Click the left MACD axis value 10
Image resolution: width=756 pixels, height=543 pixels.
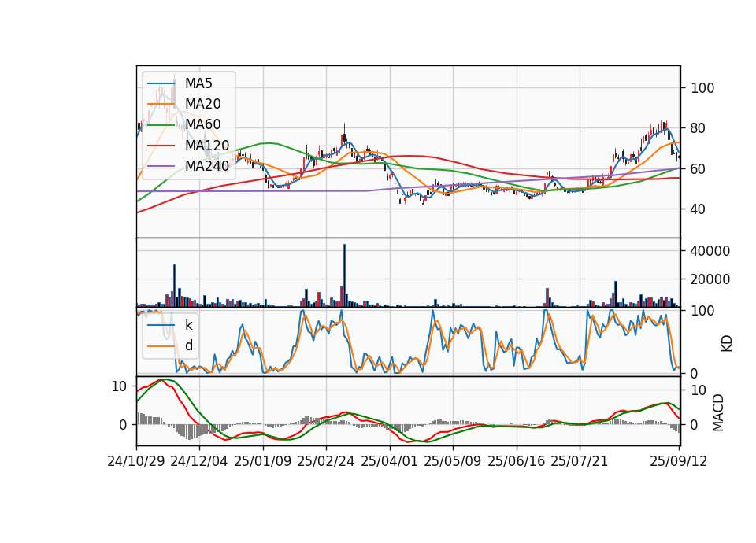click(119, 386)
